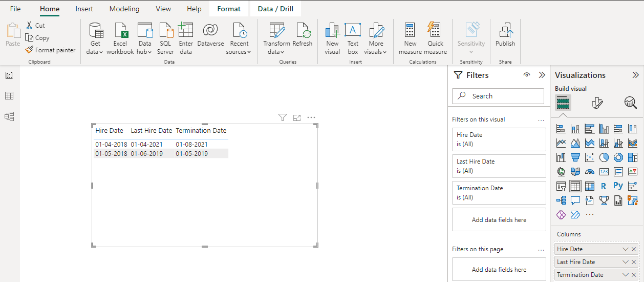Switch to Model view in left sidebar
This screenshot has width=644, height=282.
(9, 116)
